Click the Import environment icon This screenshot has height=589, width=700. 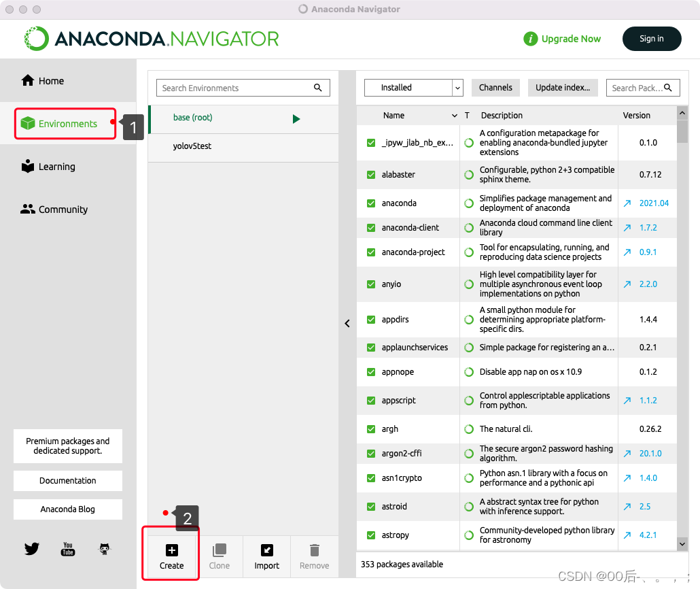pos(267,550)
